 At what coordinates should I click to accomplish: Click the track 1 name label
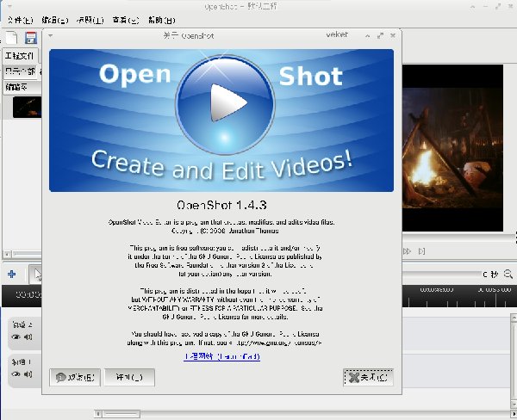(x=21, y=362)
